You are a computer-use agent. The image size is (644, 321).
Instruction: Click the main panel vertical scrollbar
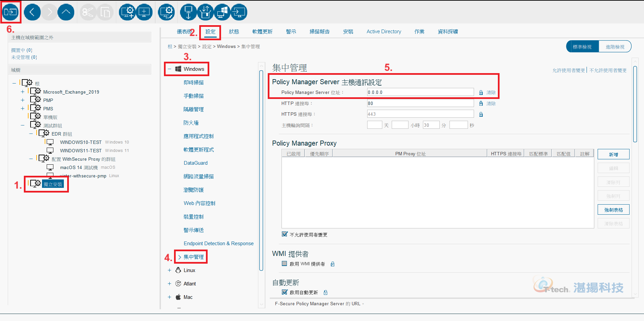coord(635,104)
